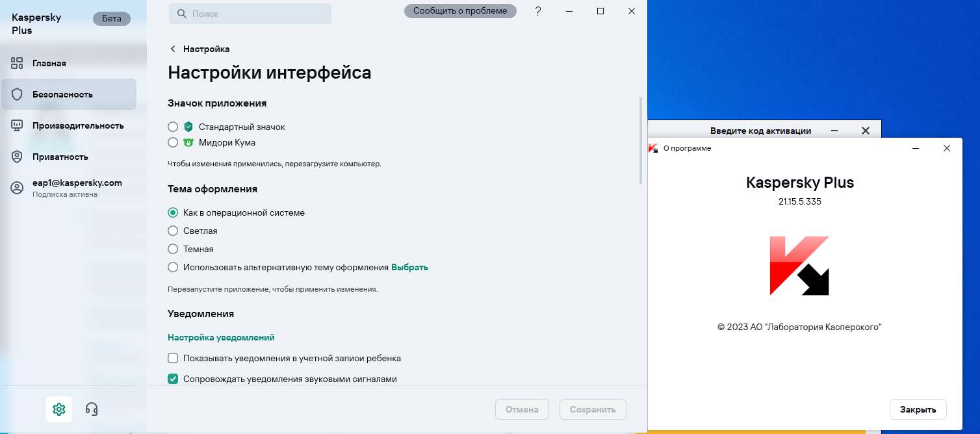Screen dimensions: 980x434
Task: Open the Главная section
Action: pos(69,63)
